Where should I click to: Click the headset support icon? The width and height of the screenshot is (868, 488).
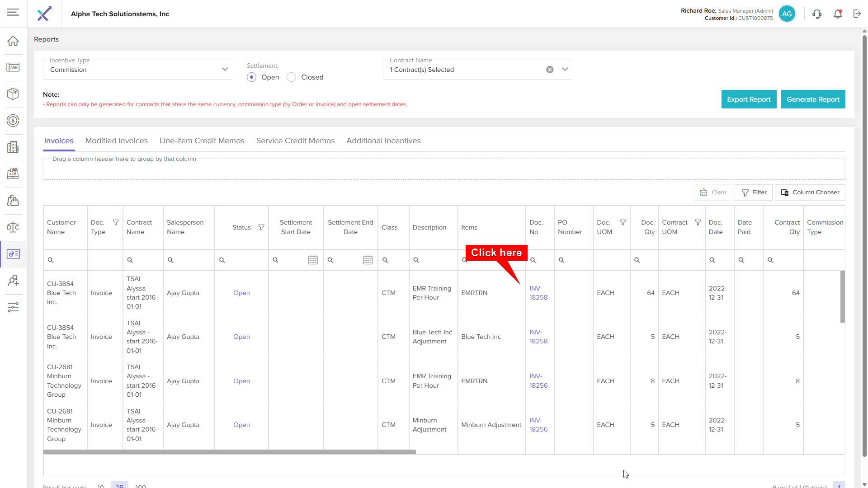pos(817,14)
